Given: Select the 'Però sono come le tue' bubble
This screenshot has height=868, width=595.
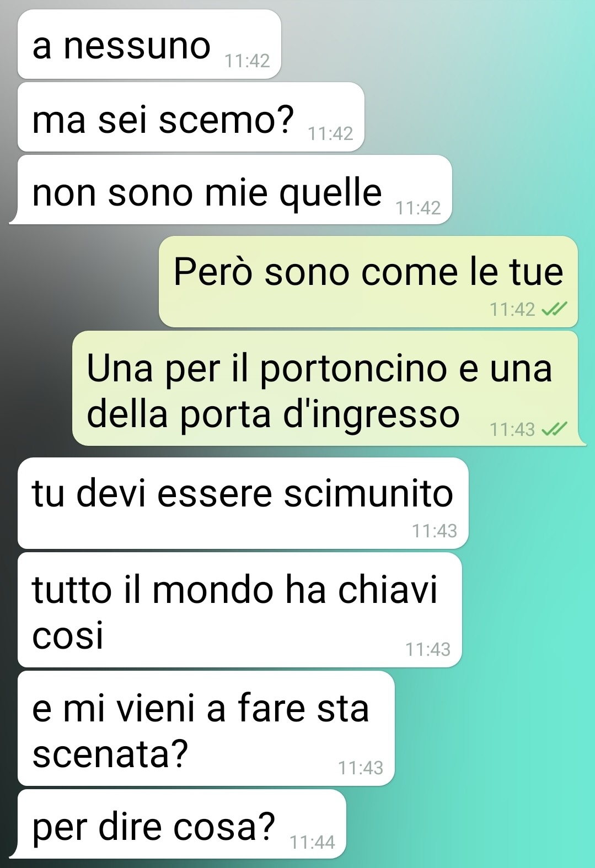Looking at the screenshot, I should (x=368, y=282).
